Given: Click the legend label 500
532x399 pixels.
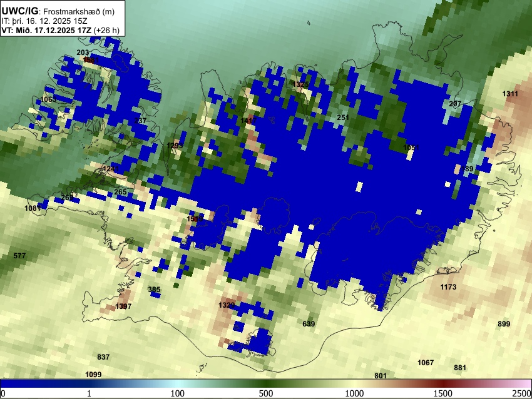Looking at the screenshot, I should coord(265,393).
